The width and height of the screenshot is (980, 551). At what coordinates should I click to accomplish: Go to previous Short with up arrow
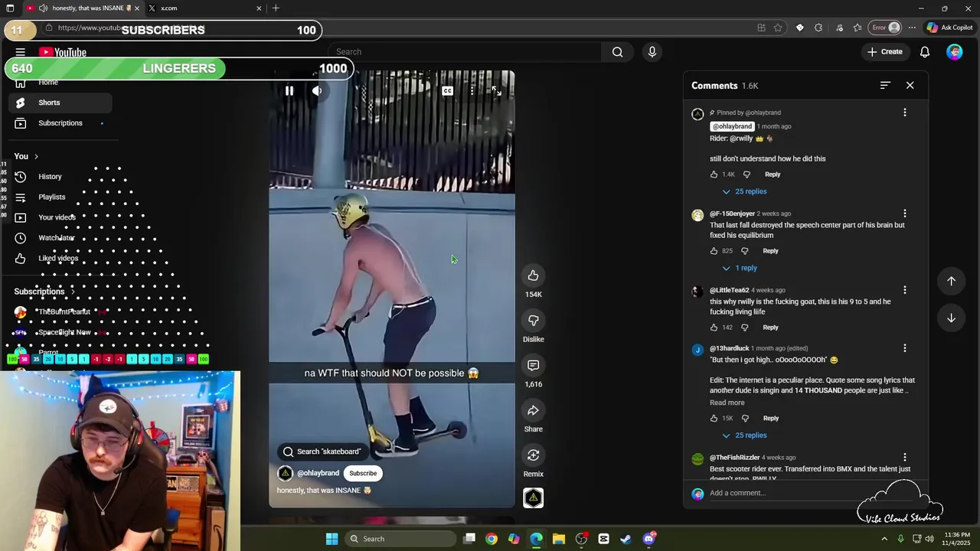coord(951,281)
